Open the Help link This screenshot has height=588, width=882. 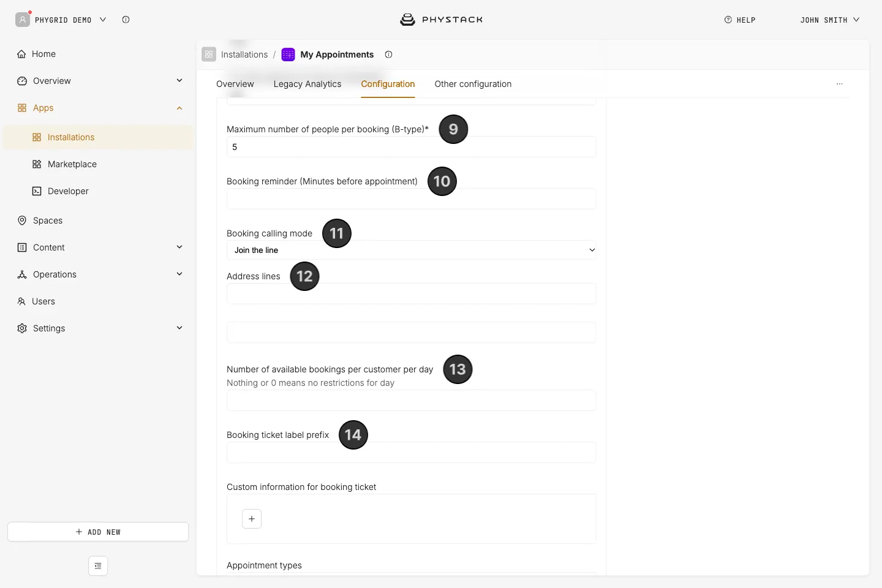click(x=740, y=20)
